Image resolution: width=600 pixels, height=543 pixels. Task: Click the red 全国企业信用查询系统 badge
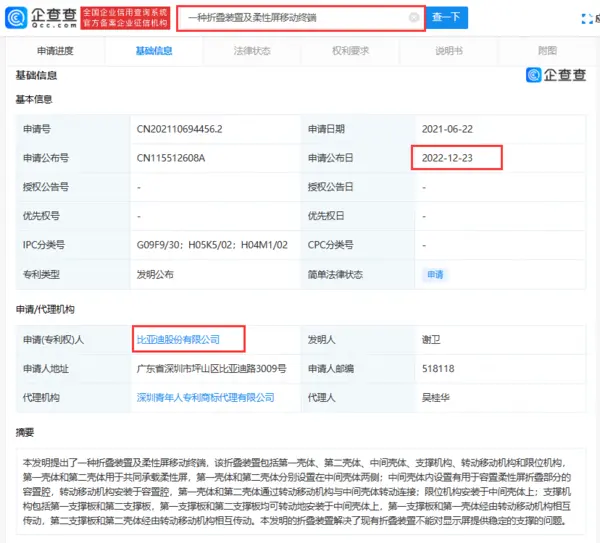(126, 18)
